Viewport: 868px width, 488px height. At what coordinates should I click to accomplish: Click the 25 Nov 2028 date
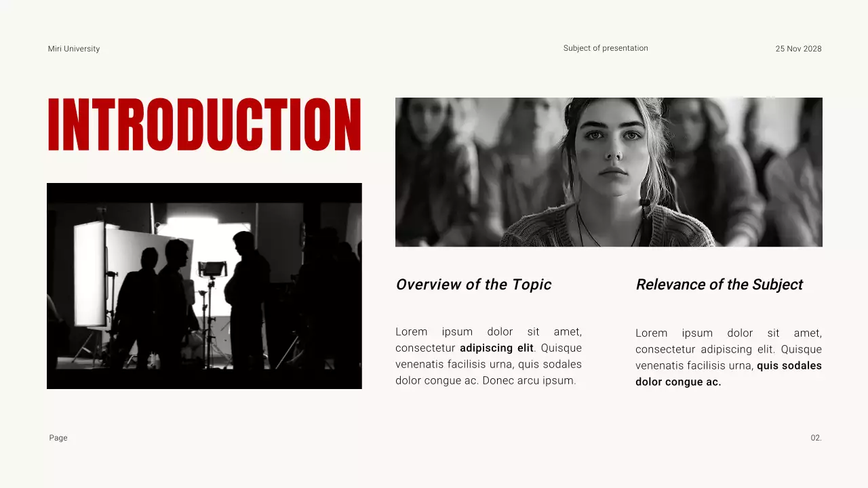(798, 49)
